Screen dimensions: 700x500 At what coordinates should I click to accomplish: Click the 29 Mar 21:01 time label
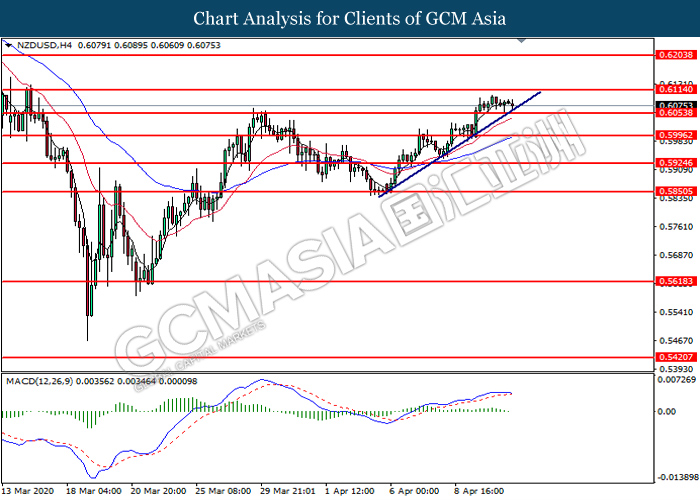click(x=288, y=491)
